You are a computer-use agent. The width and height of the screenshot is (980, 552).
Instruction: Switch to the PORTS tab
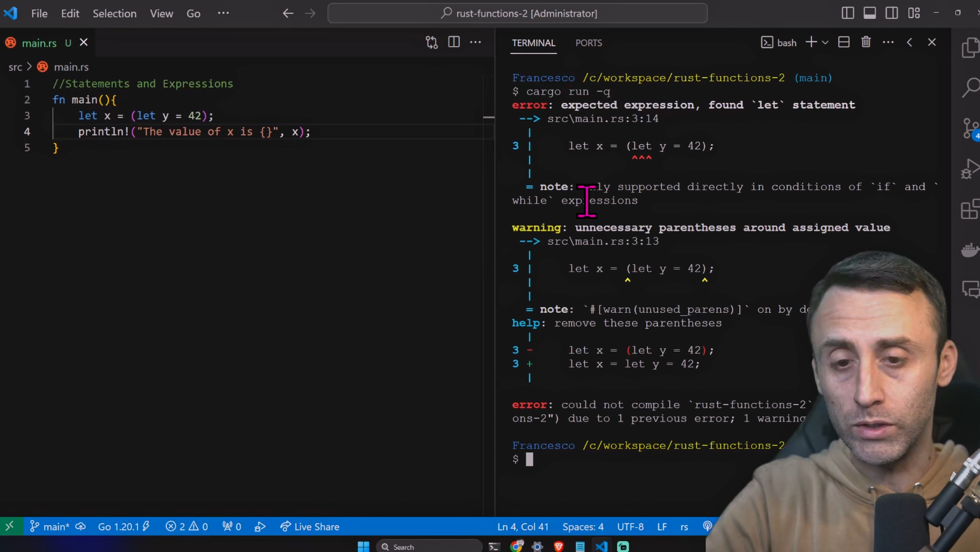click(588, 43)
